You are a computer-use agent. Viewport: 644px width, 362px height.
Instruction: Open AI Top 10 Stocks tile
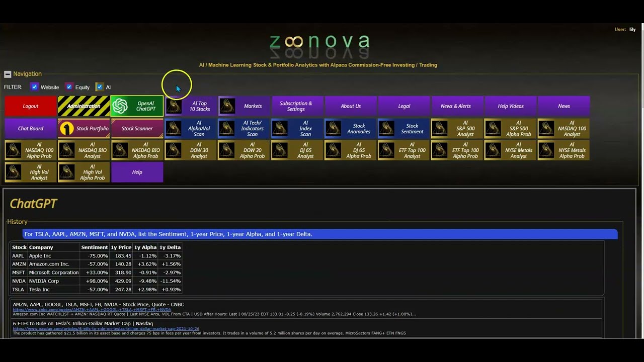click(x=191, y=106)
